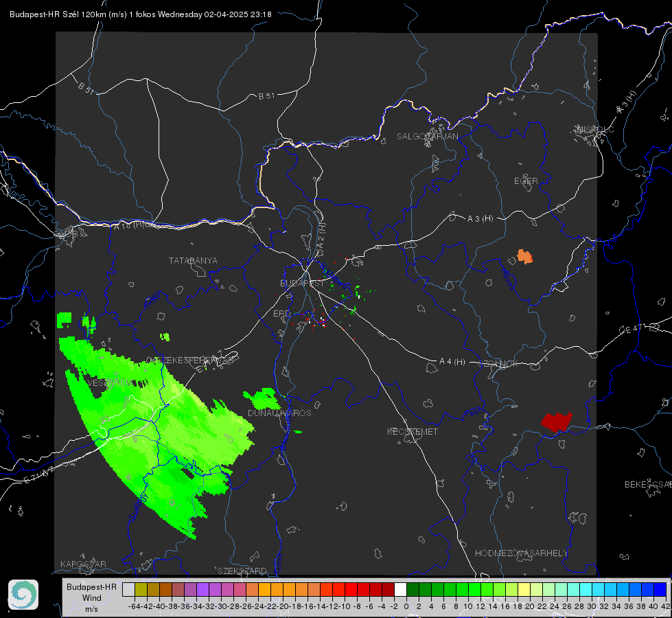Screen dimensions: 672x618
Task: Click the E 71 road label near Somogy
Action: click(39, 476)
